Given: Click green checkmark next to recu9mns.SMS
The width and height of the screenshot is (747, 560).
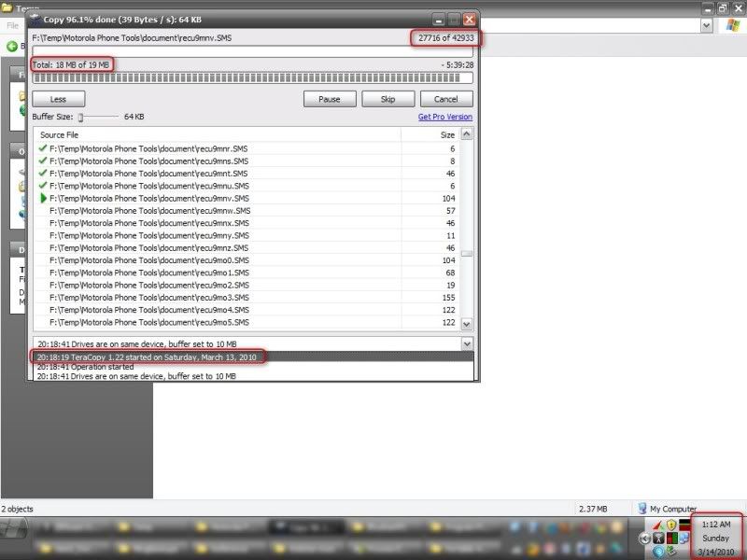Looking at the screenshot, I should 43,161.
